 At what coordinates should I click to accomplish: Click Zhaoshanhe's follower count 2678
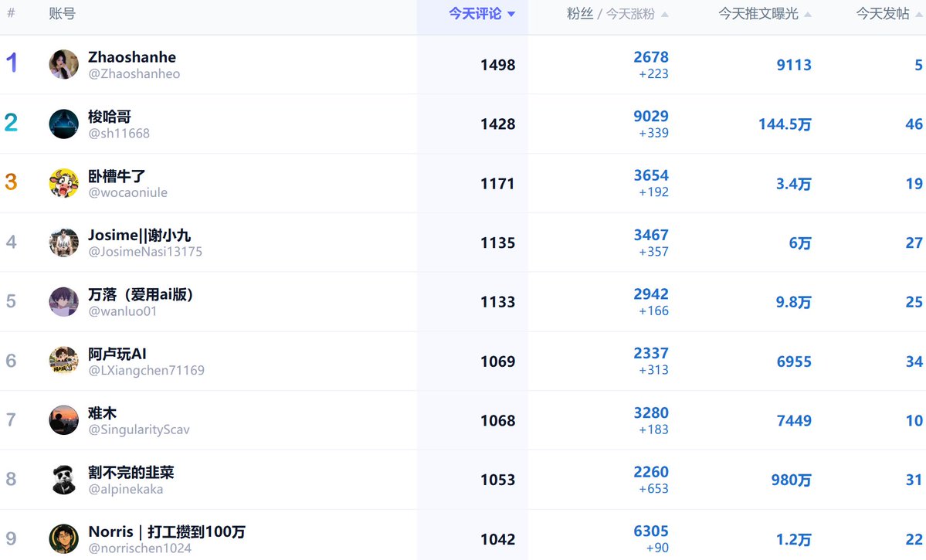pos(651,57)
